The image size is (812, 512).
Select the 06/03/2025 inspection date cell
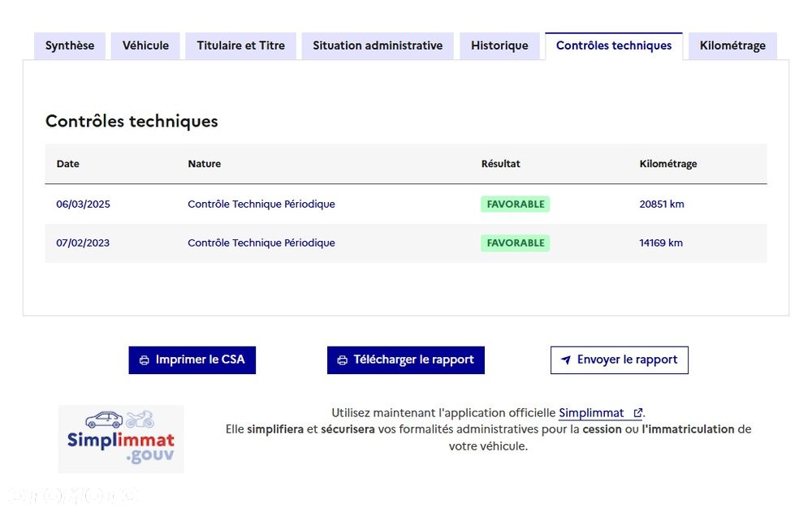coord(83,204)
